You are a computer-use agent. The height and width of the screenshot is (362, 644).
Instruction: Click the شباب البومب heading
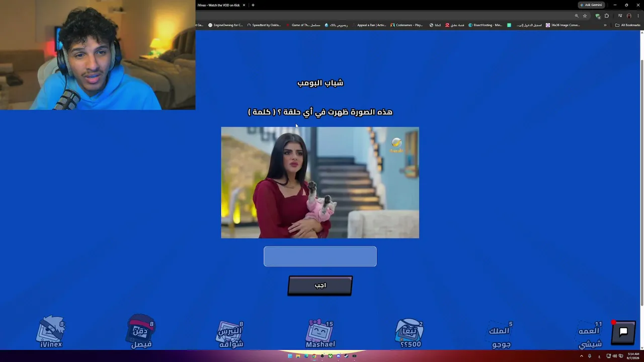click(x=320, y=83)
